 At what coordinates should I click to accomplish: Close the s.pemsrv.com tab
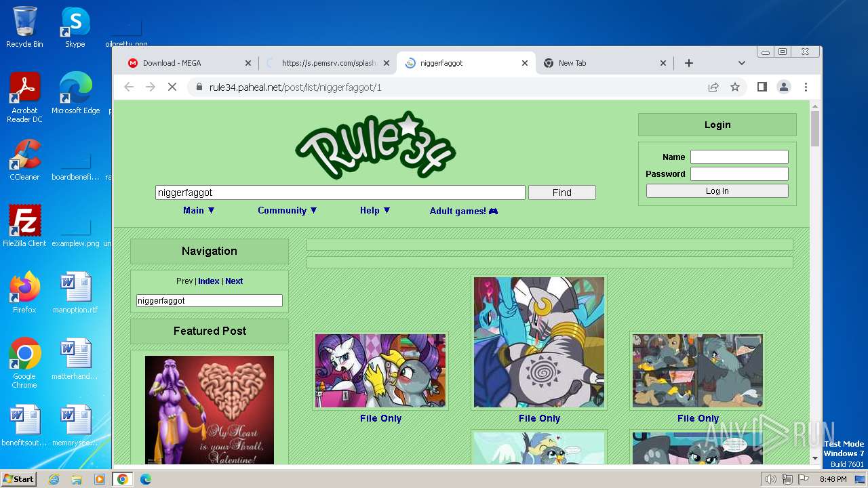(x=386, y=63)
